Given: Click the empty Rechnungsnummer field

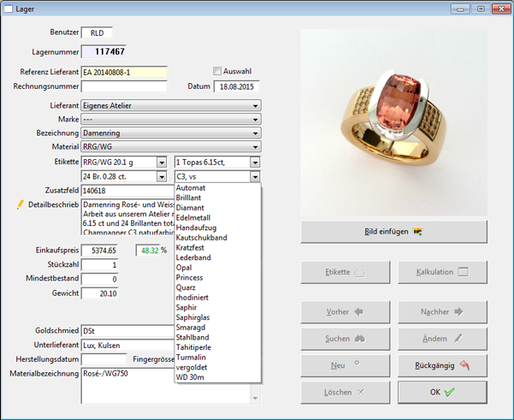Looking at the screenshot, I should (x=124, y=86).
